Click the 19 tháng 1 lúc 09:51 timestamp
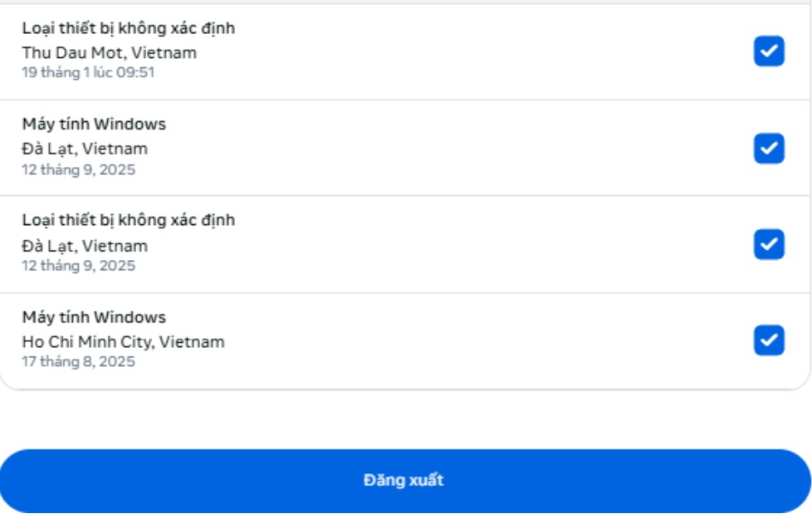812x514 pixels. coord(88,72)
